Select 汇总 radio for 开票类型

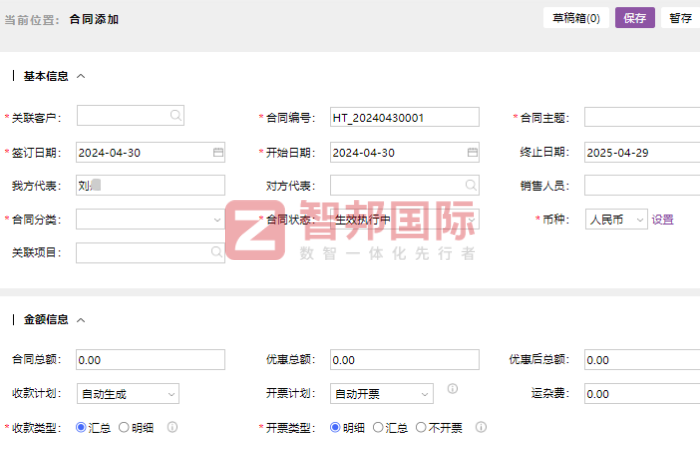(378, 427)
